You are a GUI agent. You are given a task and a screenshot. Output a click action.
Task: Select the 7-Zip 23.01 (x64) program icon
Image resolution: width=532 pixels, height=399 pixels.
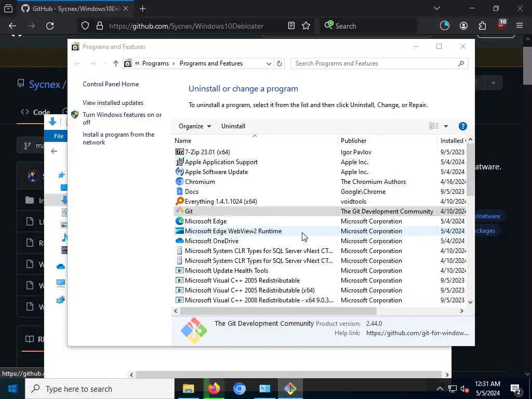[179, 152]
